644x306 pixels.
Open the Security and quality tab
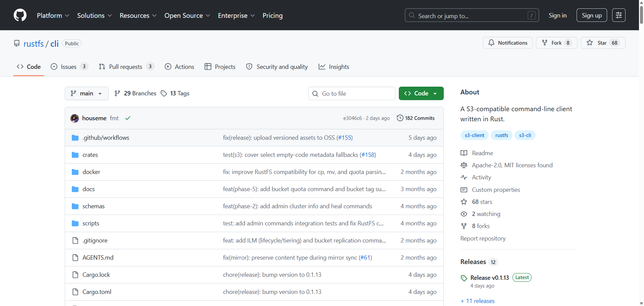277,67
